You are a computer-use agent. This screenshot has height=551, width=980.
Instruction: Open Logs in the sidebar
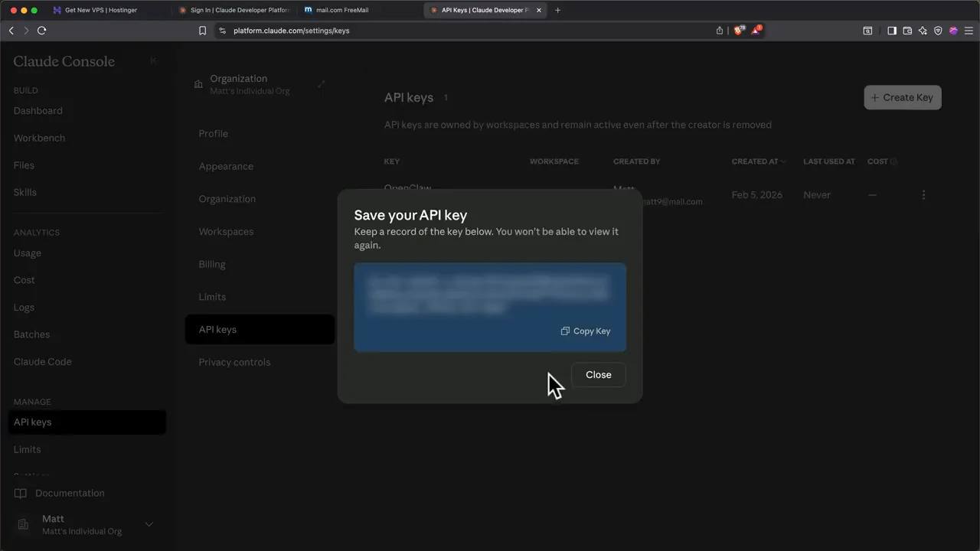click(x=24, y=308)
